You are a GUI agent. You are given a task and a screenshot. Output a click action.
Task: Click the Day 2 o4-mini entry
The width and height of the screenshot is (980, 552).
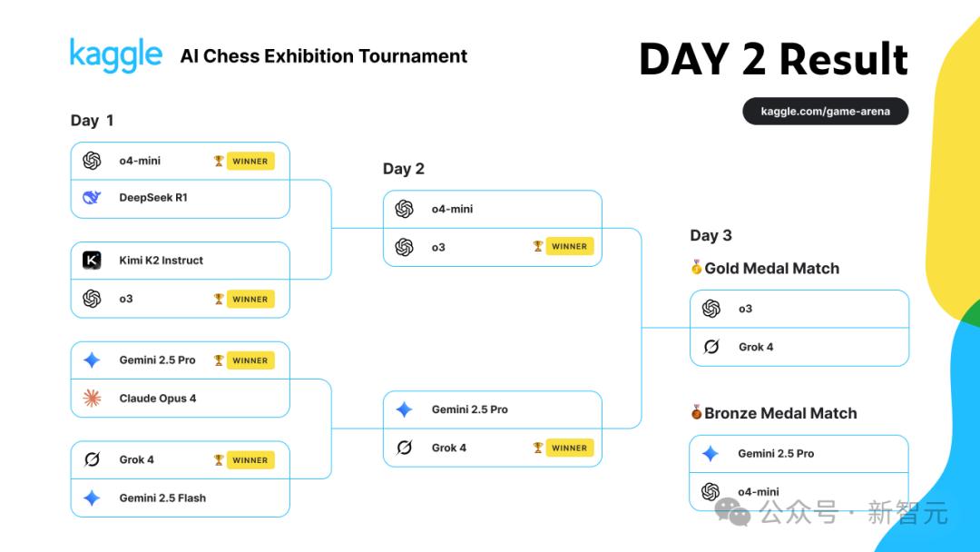point(493,210)
